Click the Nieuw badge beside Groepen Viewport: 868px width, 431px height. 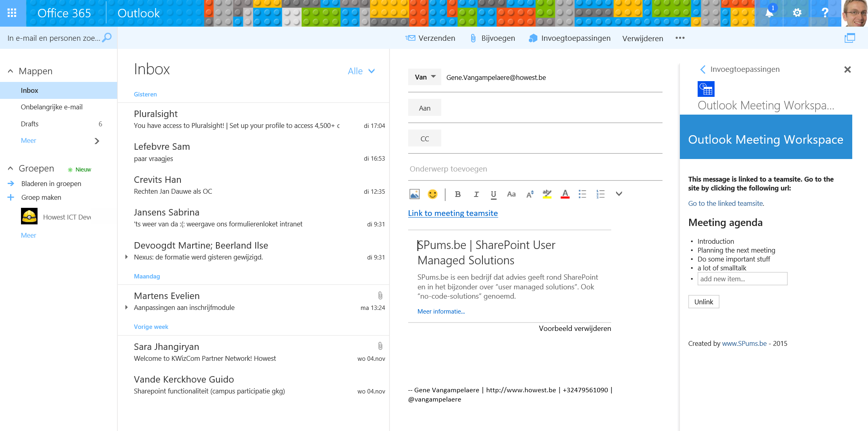[80, 169]
